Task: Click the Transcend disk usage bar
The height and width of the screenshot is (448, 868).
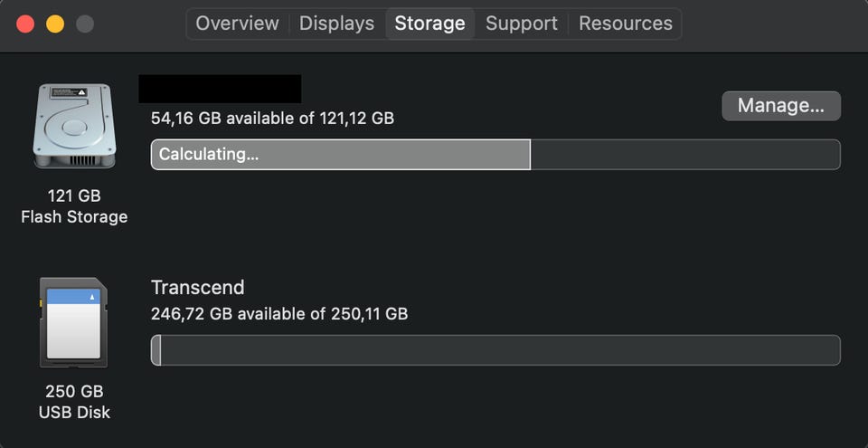Action: pos(495,350)
